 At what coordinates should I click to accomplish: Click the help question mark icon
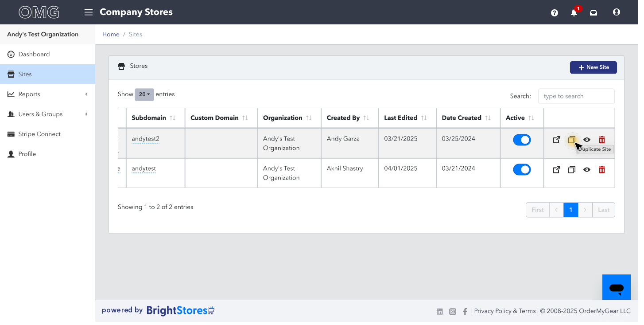[555, 13]
